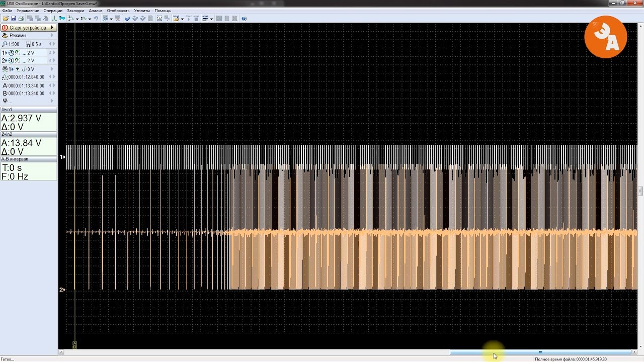The image size is (644, 362).
Task: Click the time position row arrows
Action: 52,77
